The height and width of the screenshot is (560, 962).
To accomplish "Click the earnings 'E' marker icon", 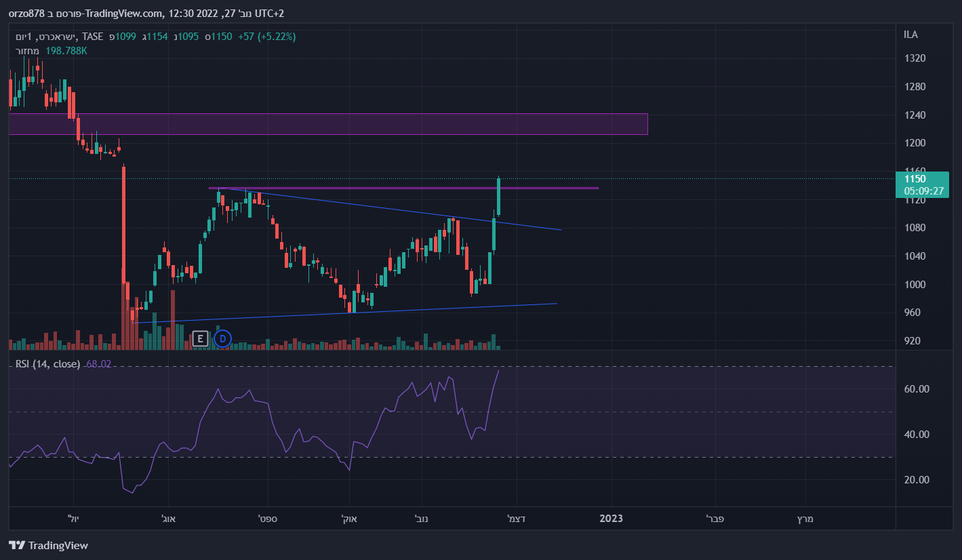I will pyautogui.click(x=200, y=338).
